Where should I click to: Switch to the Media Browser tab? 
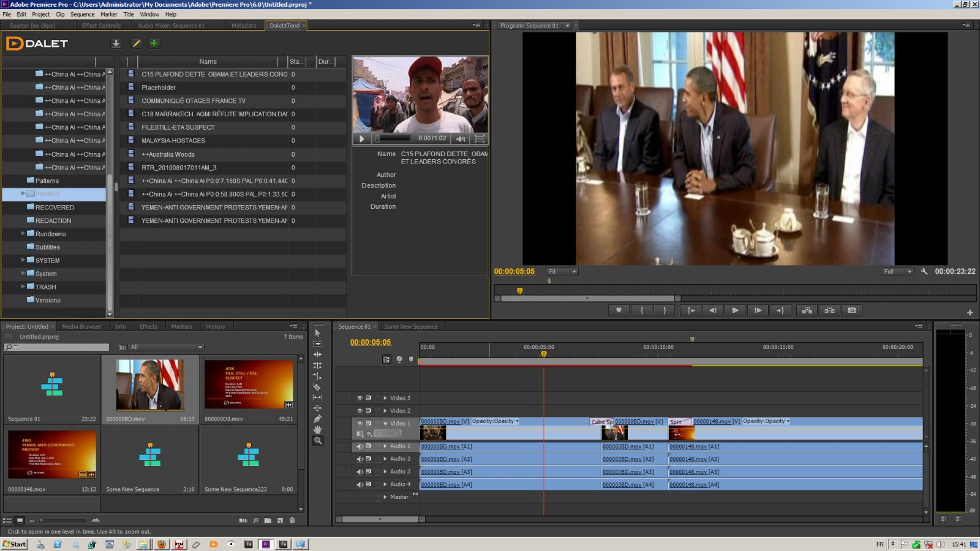click(81, 326)
